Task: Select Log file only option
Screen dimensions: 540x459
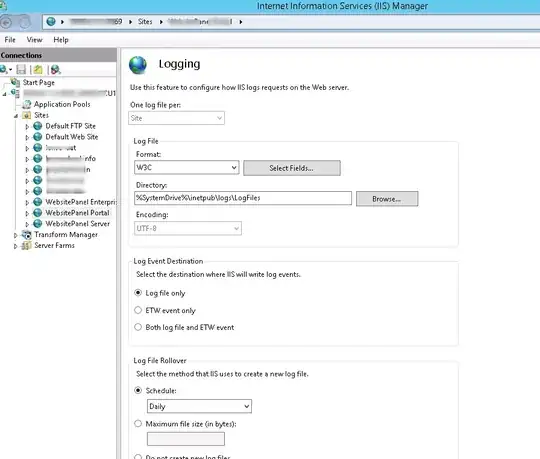Action: (x=138, y=293)
